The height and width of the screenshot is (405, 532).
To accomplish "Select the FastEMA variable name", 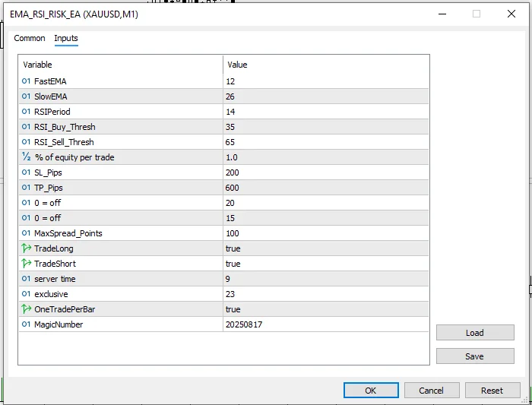I will pyautogui.click(x=50, y=81).
